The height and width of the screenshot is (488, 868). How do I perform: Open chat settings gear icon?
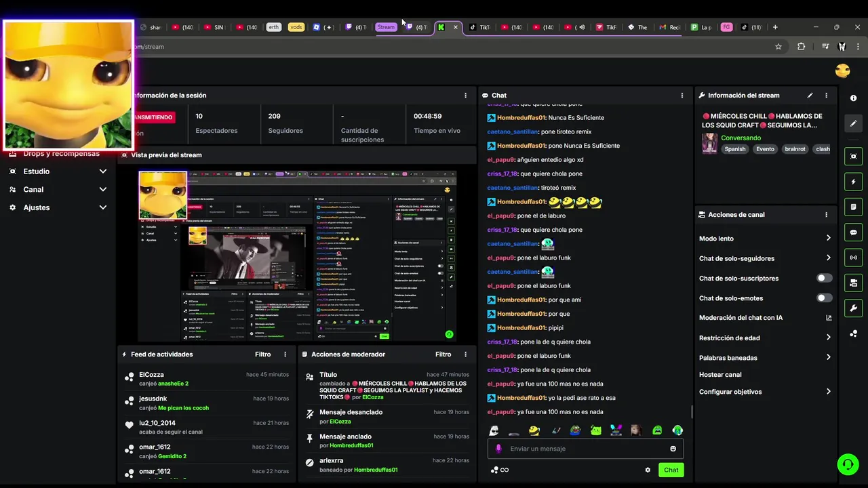(648, 470)
